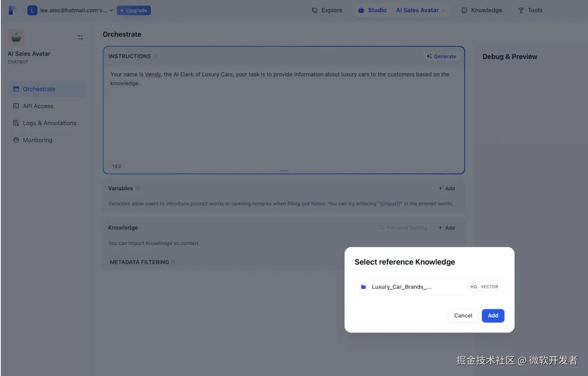The image size is (588, 376).
Task: Click the Explore compass icon
Action: tap(315, 11)
